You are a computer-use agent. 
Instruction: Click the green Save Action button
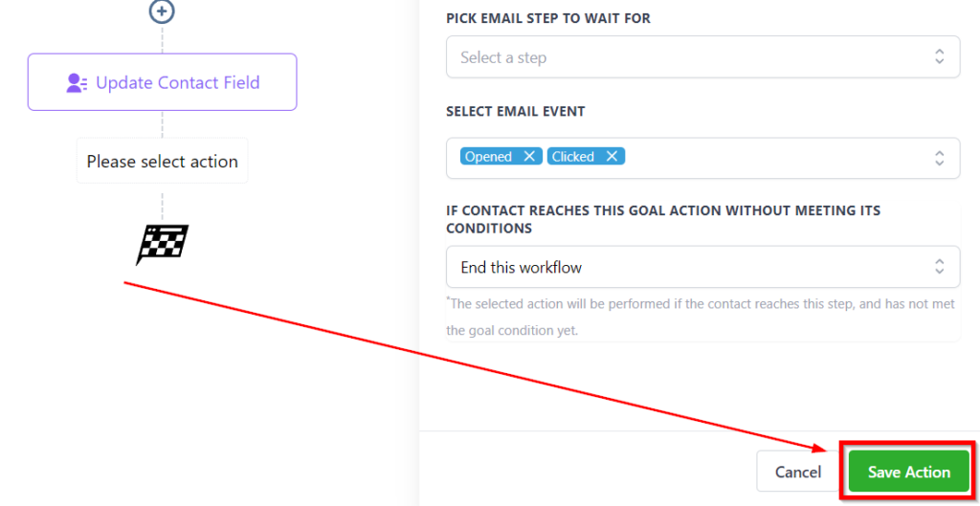(x=908, y=472)
